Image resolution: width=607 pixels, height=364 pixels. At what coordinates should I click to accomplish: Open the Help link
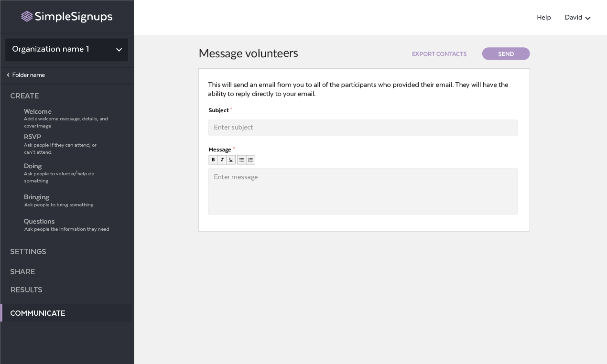pos(544,18)
